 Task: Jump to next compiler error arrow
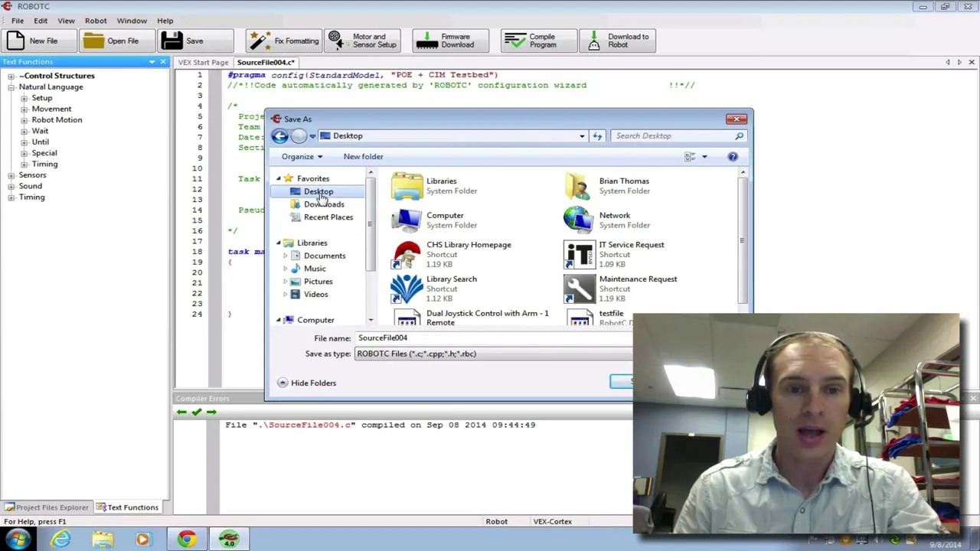(211, 412)
